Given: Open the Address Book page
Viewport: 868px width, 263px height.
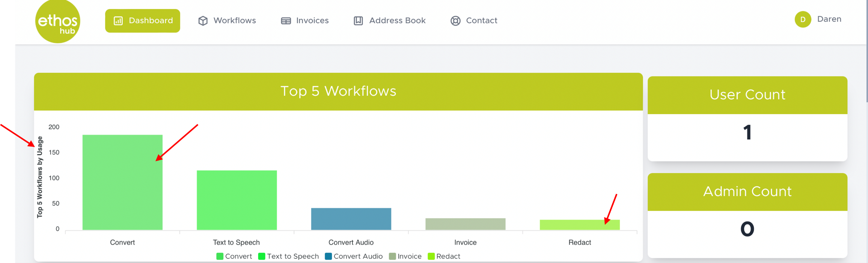Looking at the screenshot, I should pyautogui.click(x=397, y=21).
